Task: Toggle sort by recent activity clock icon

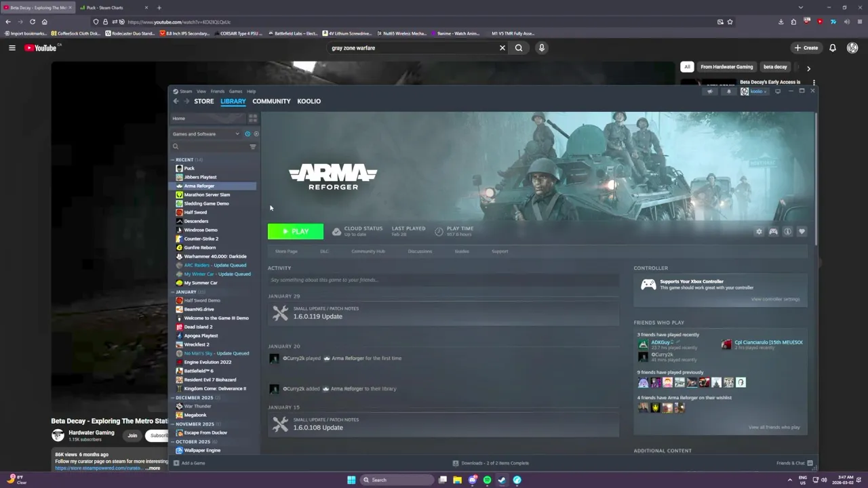Action: click(248, 134)
